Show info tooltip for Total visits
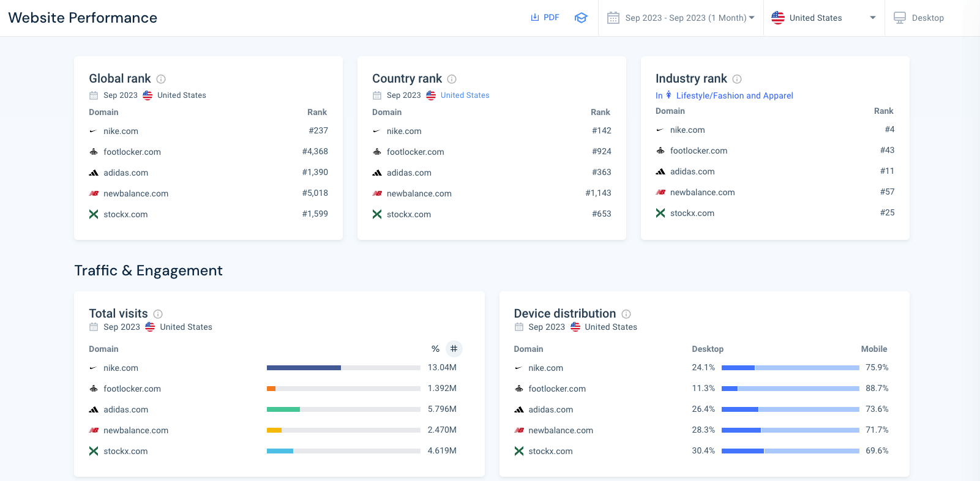This screenshot has width=980, height=481. tap(158, 314)
